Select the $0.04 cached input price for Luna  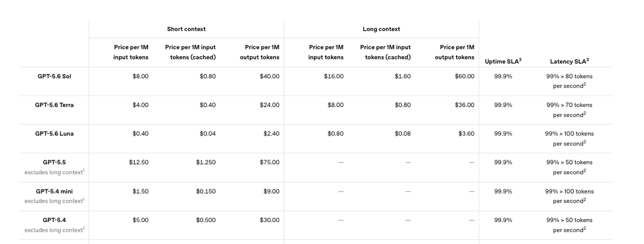click(x=208, y=134)
